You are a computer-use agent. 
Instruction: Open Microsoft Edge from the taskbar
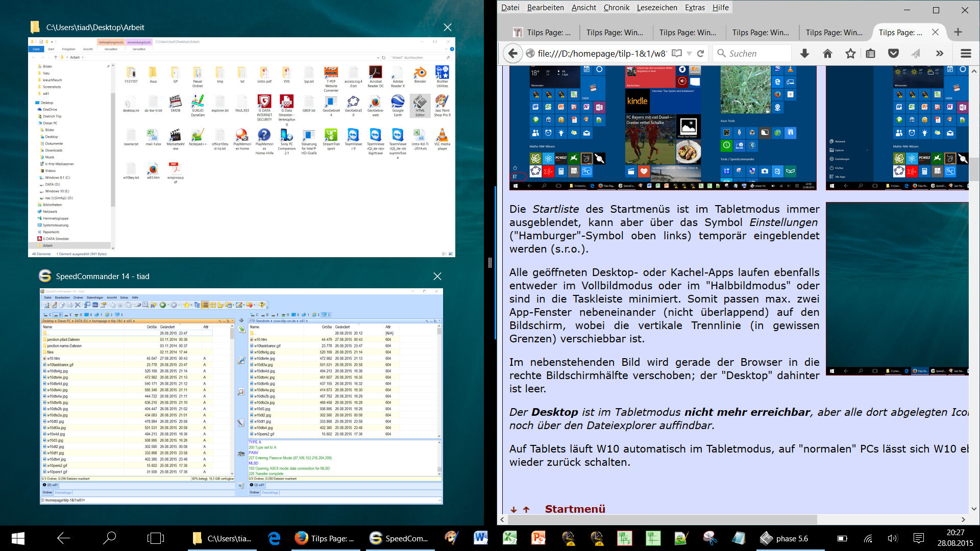pyautogui.click(x=274, y=538)
